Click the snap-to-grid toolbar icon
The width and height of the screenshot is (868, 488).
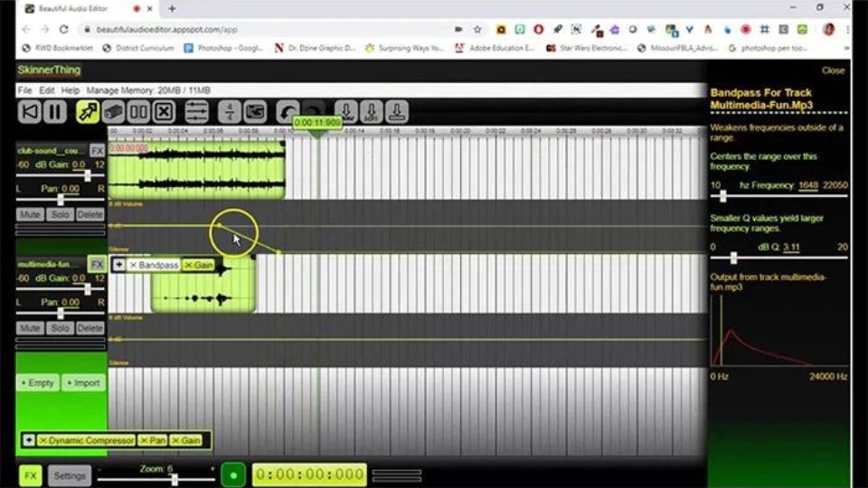(x=255, y=112)
